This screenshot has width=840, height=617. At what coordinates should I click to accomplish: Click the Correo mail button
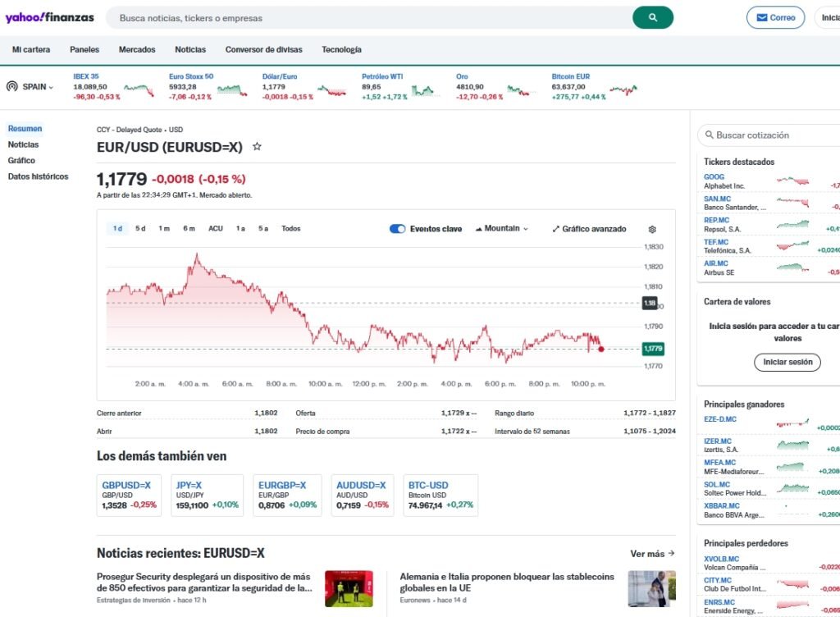pos(775,18)
